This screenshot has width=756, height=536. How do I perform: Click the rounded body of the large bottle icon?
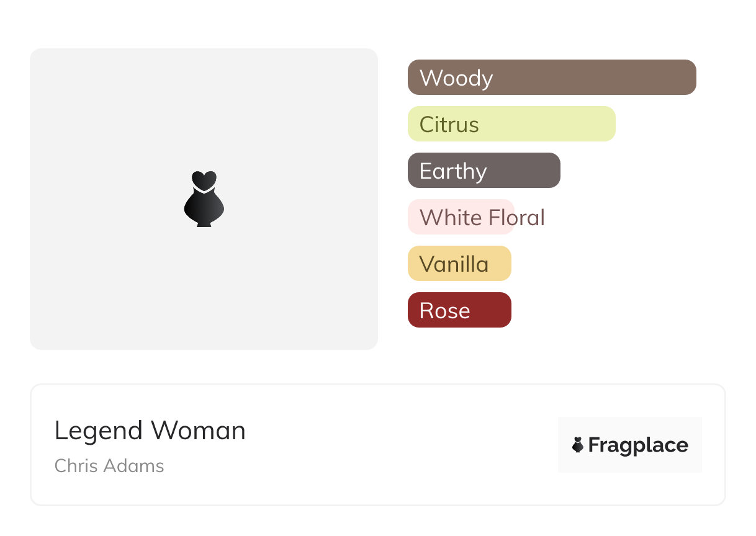(x=204, y=208)
